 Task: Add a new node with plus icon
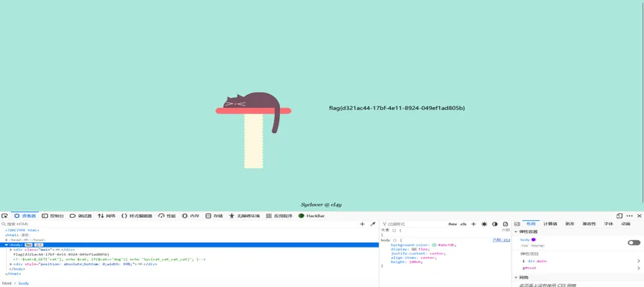click(x=363, y=225)
